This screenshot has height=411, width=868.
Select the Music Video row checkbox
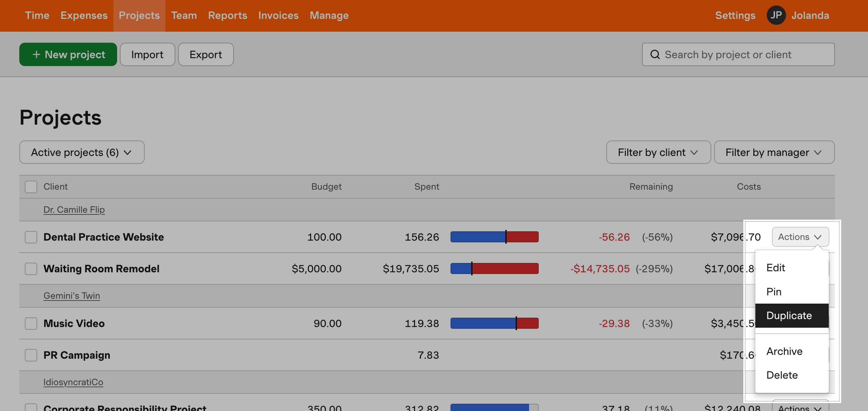(31, 324)
